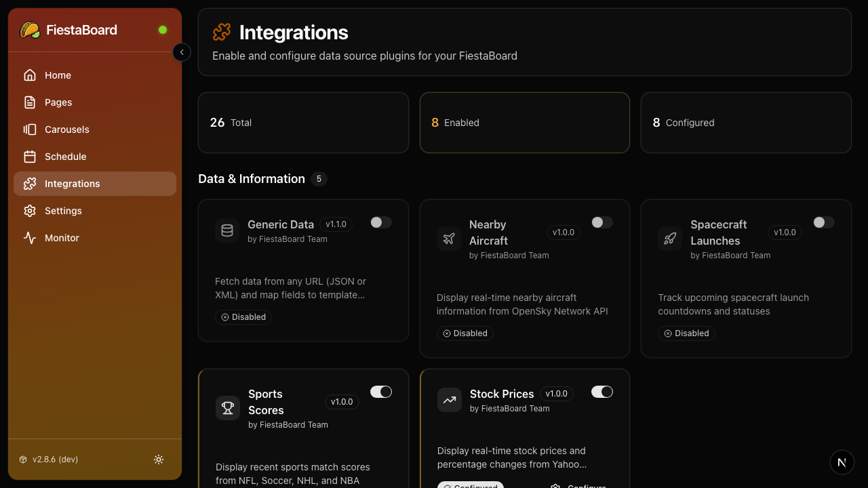The height and width of the screenshot is (488, 868).
Task: Click the Nearby Aircraft plugin title
Action: coord(488,232)
